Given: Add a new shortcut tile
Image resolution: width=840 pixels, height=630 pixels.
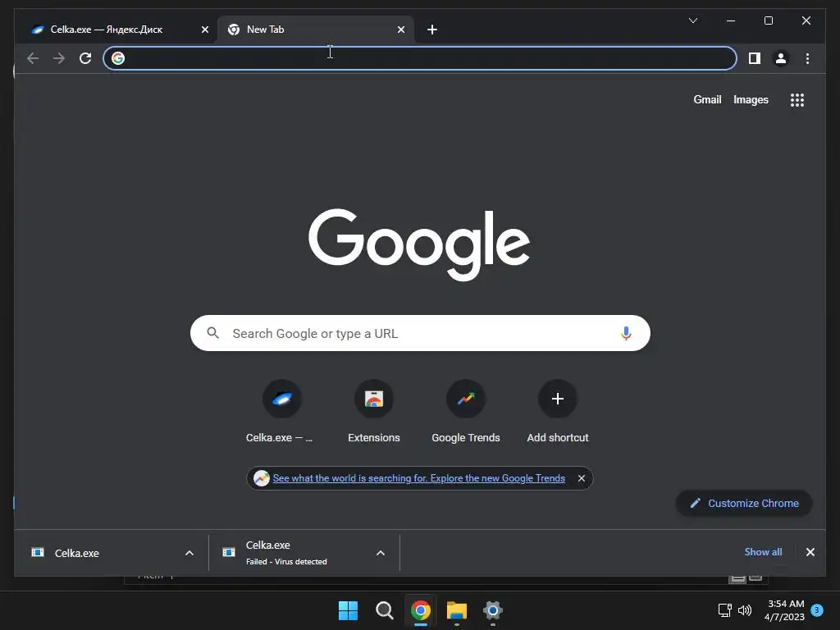Looking at the screenshot, I should pyautogui.click(x=558, y=413).
